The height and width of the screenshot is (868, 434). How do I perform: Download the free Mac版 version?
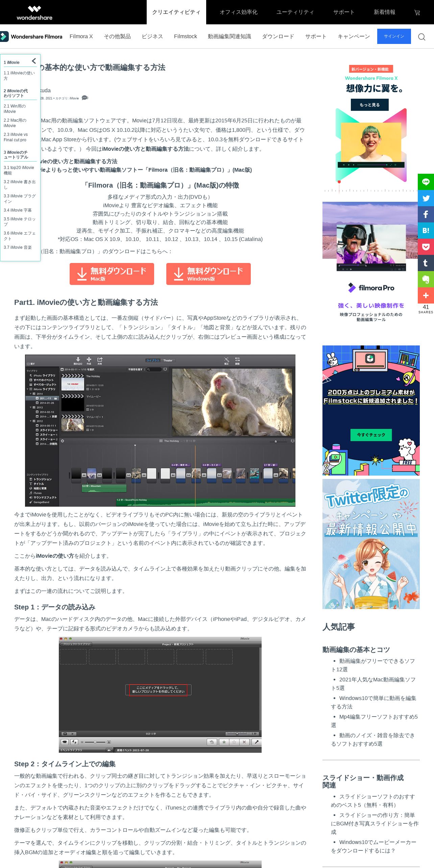(x=112, y=274)
